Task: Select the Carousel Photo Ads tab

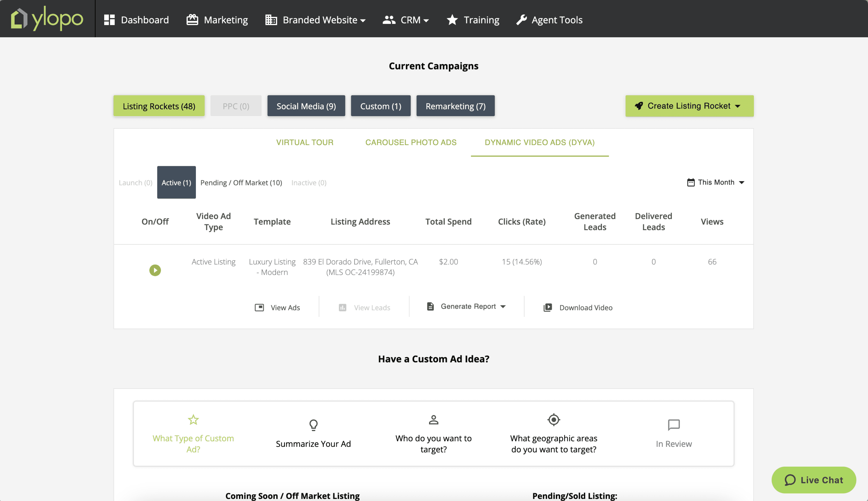Action: 411,142
